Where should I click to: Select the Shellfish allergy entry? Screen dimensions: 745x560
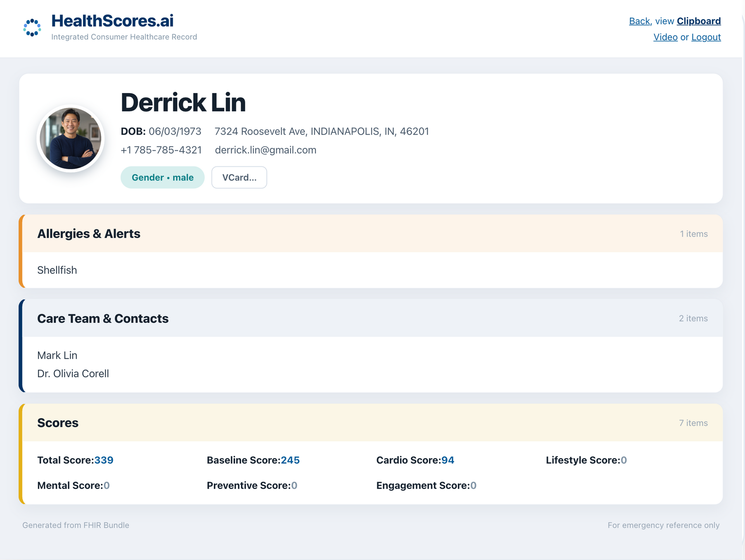coord(57,270)
